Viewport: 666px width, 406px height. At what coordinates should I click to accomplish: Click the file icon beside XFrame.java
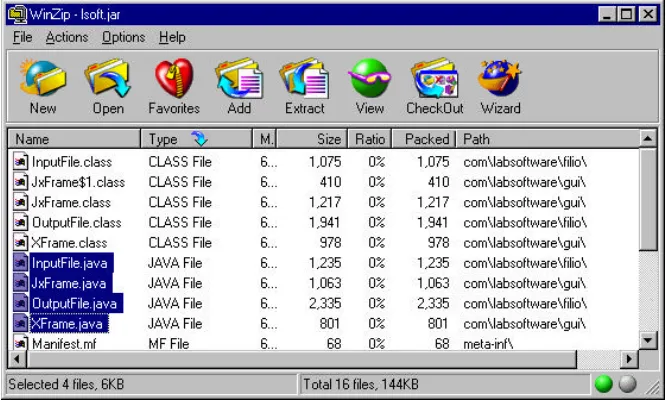point(20,324)
